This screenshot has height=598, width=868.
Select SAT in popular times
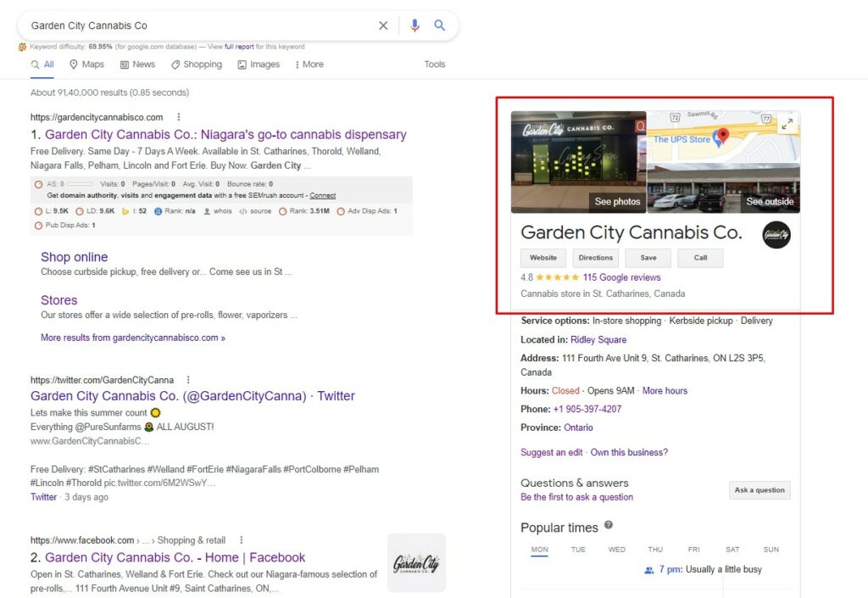point(732,550)
